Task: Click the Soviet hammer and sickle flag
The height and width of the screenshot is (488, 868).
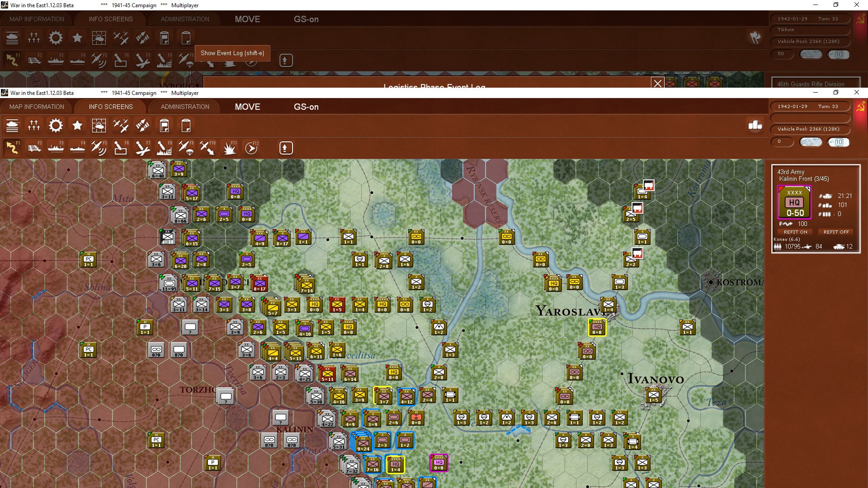Action: pos(860,107)
